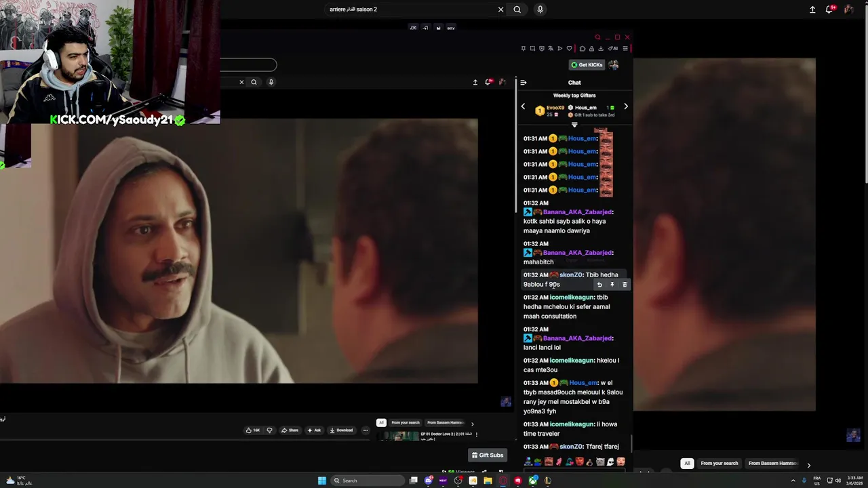
Task: Show more chips arrow at bottom right
Action: (808, 465)
